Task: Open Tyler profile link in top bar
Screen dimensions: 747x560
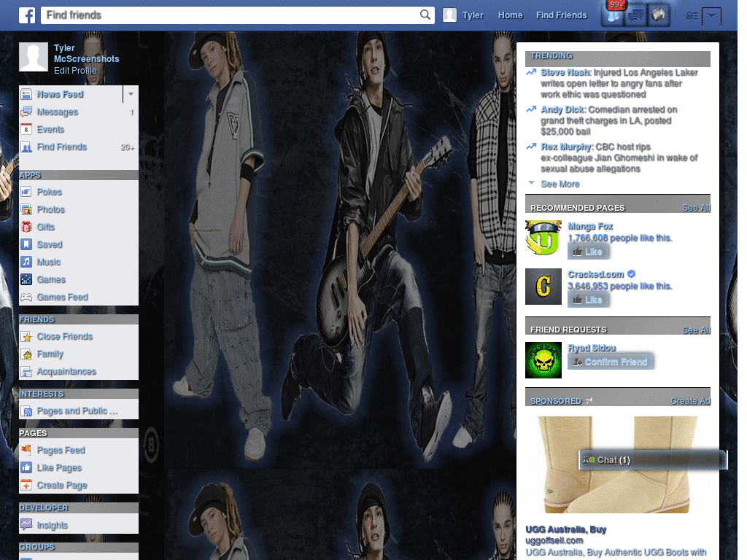Action: pyautogui.click(x=473, y=15)
